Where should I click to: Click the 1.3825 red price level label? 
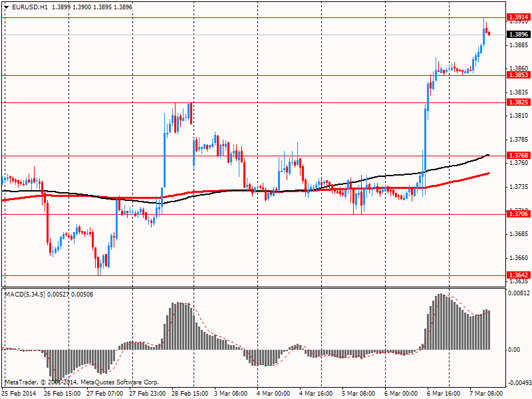[x=519, y=102]
